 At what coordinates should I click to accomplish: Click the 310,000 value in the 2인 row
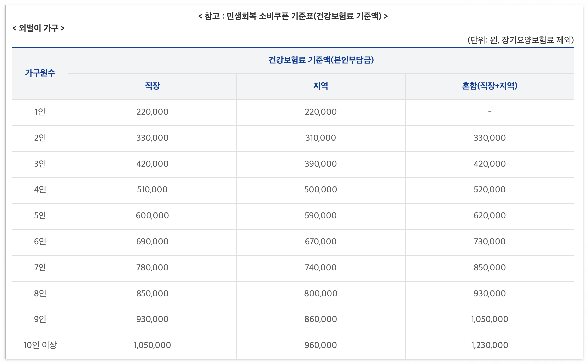tap(320, 138)
